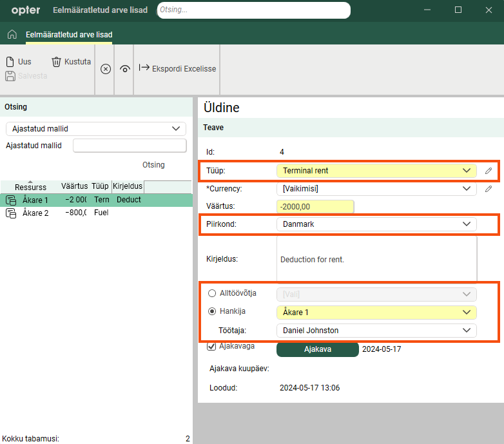This screenshot has height=444, width=504.
Task: Select the Alltöövõtja radio button
Action: (212, 293)
